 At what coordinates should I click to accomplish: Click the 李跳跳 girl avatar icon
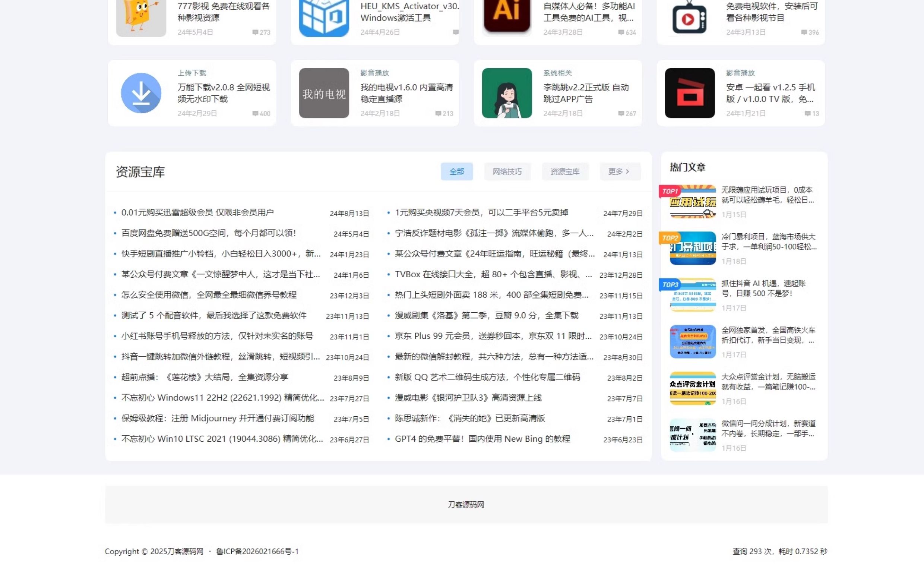point(507,93)
